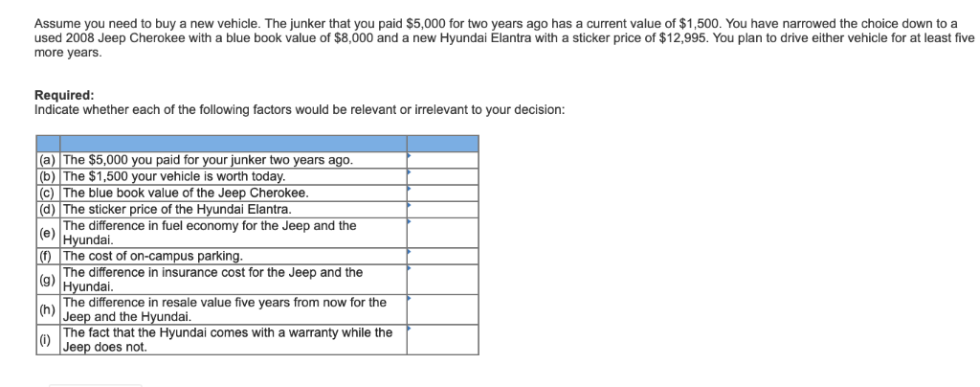Screen dimensions: 980x387
Task: Click the statement about the $5,000 junker
Action: 208,160
